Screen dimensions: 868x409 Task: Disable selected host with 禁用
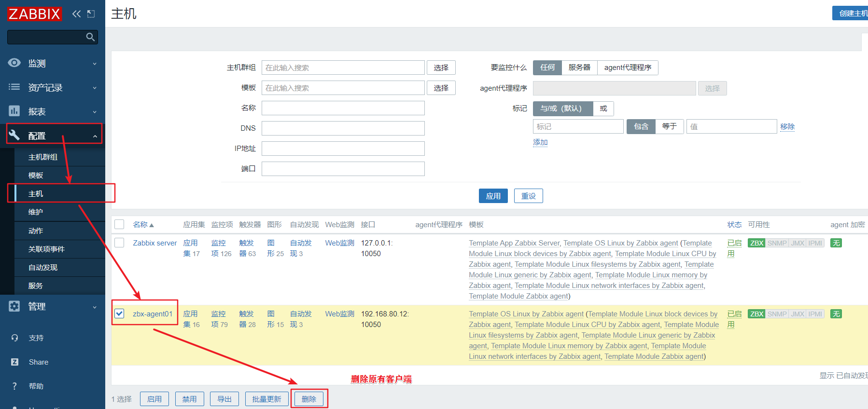[189, 399]
